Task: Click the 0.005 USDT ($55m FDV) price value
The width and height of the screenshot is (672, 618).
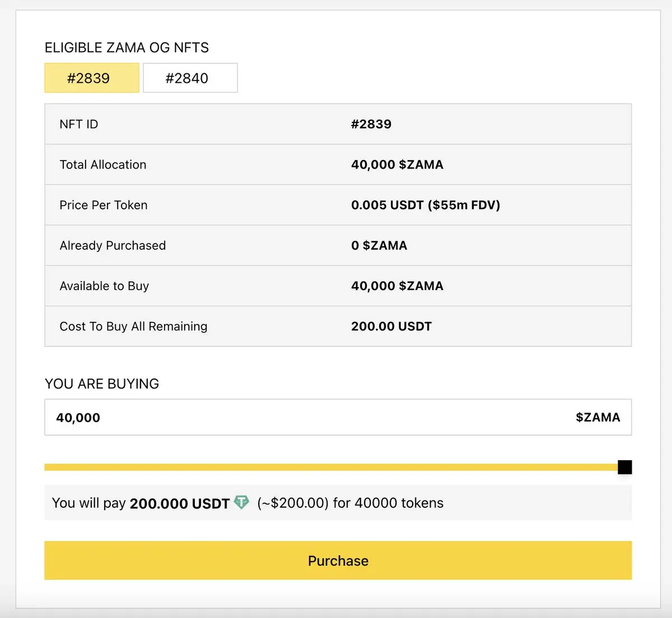Action: [x=425, y=205]
